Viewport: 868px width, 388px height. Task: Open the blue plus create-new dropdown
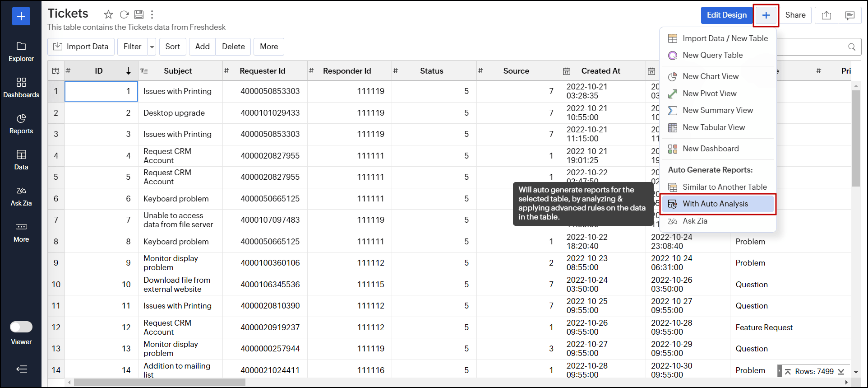pyautogui.click(x=766, y=15)
